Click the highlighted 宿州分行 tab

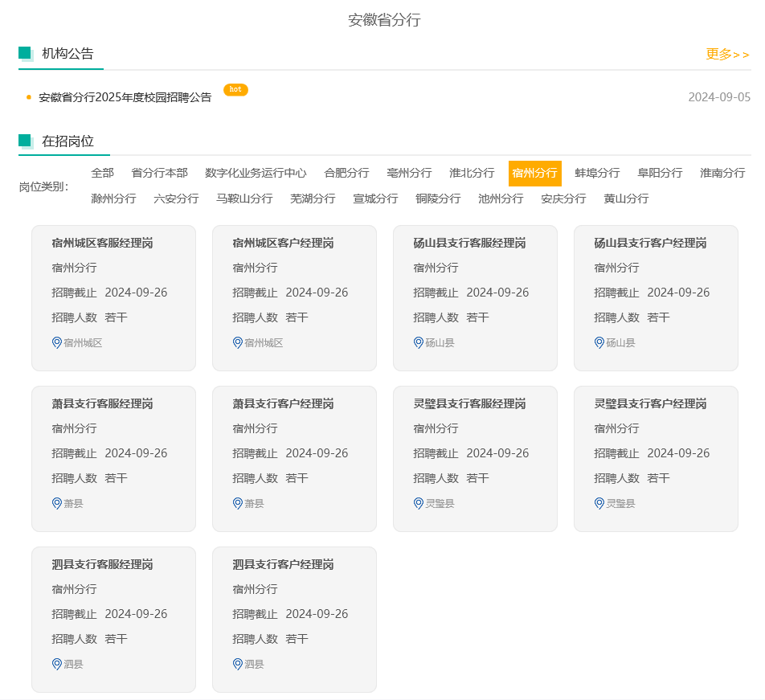tap(534, 173)
